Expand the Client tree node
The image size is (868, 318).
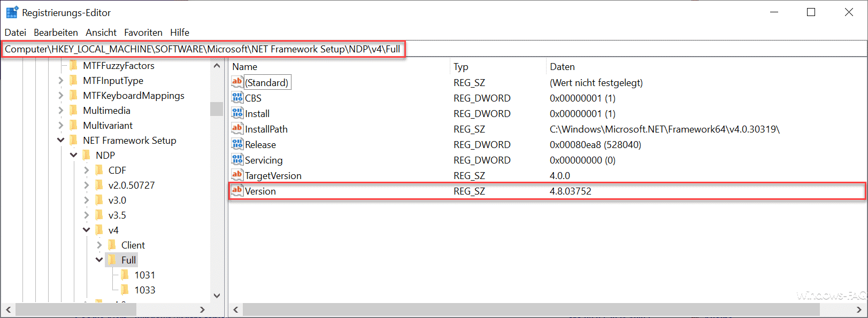point(99,245)
